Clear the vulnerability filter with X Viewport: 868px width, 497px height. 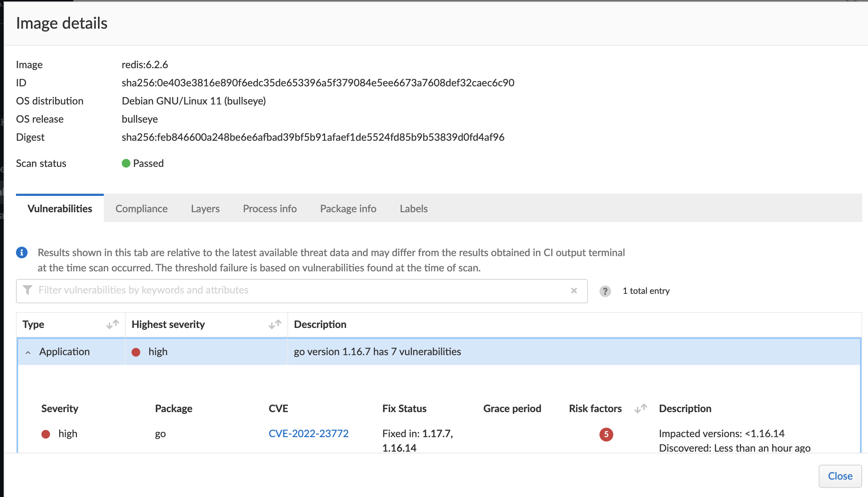click(x=574, y=291)
